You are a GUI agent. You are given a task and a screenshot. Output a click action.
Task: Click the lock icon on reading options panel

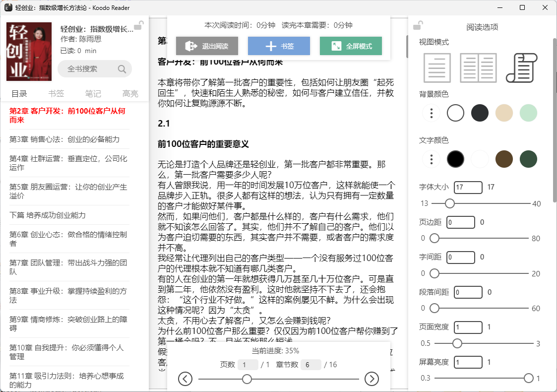click(x=418, y=25)
